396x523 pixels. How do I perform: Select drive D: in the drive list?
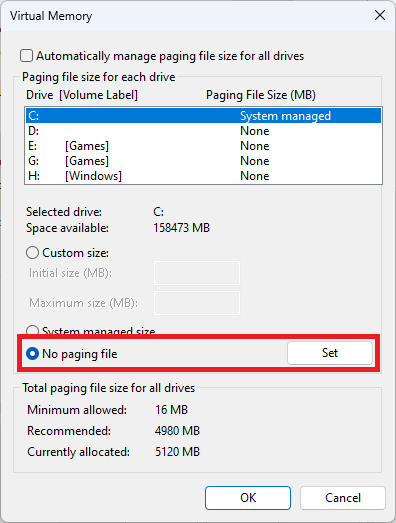(203, 131)
